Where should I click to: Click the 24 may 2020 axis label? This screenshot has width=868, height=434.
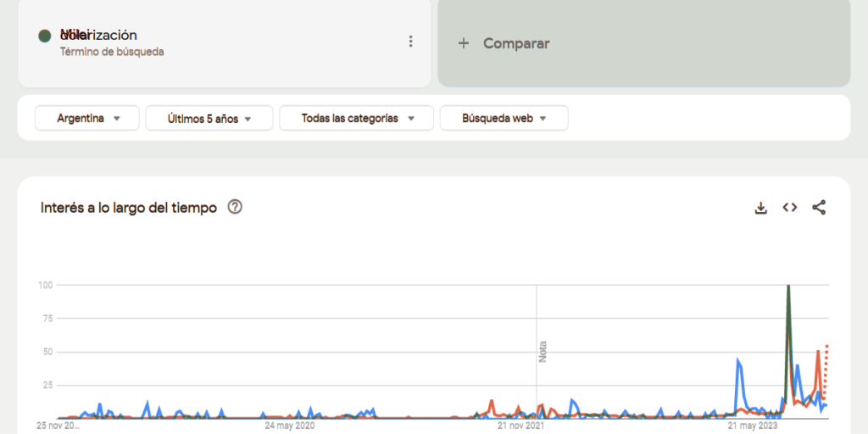point(291,426)
